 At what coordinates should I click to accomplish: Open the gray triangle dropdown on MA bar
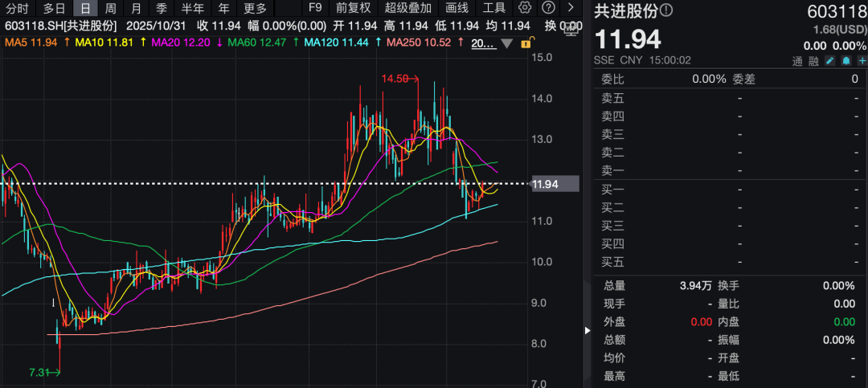click(507, 43)
